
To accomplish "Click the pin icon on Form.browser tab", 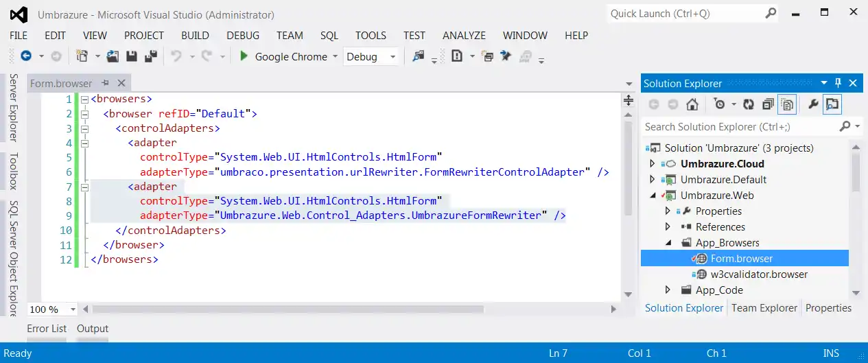I will click(105, 83).
